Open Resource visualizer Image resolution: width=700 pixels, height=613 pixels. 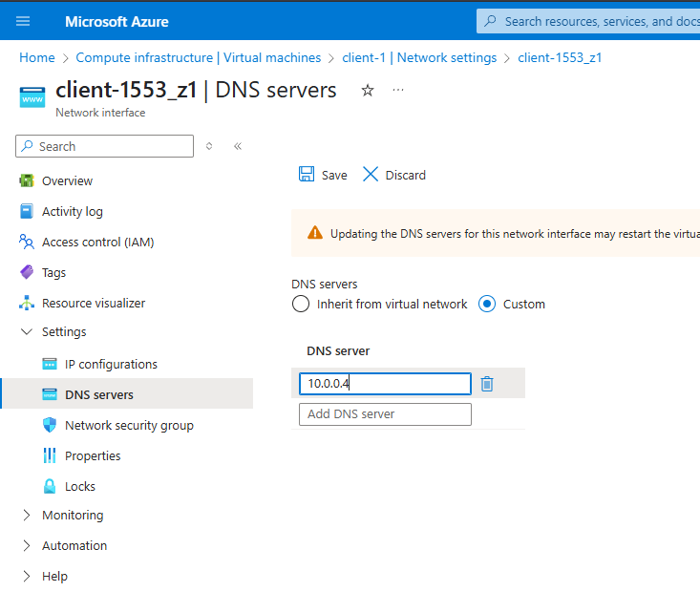[94, 303]
